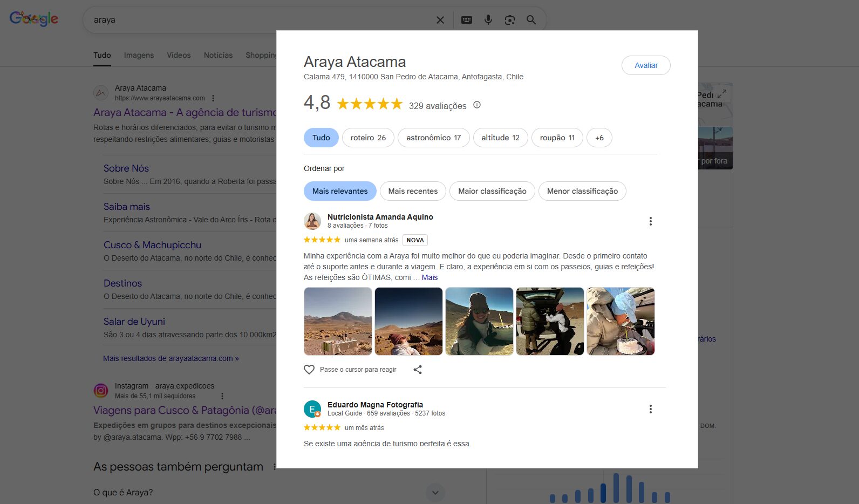Clear the search box with the X icon

coord(440,20)
